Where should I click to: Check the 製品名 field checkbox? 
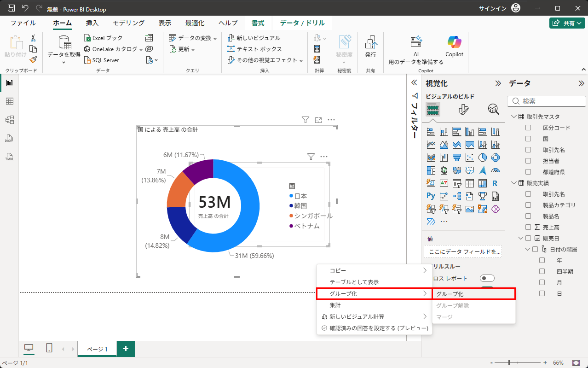(x=528, y=216)
